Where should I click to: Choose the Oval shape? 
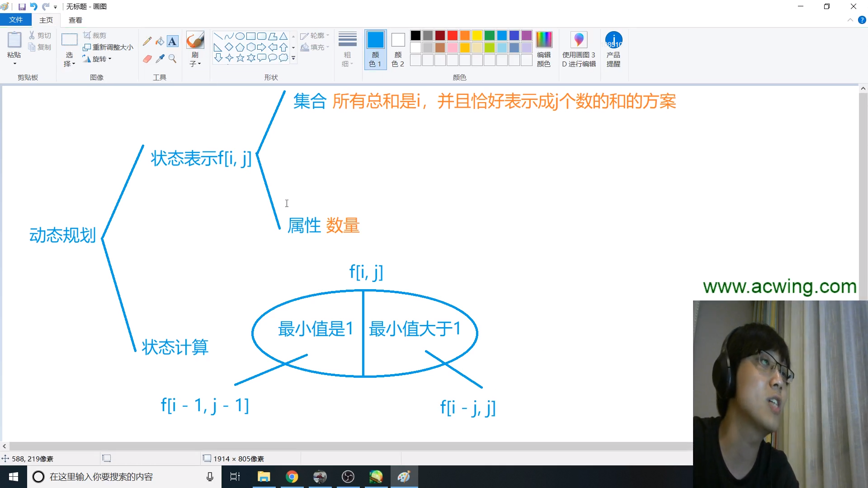click(240, 36)
